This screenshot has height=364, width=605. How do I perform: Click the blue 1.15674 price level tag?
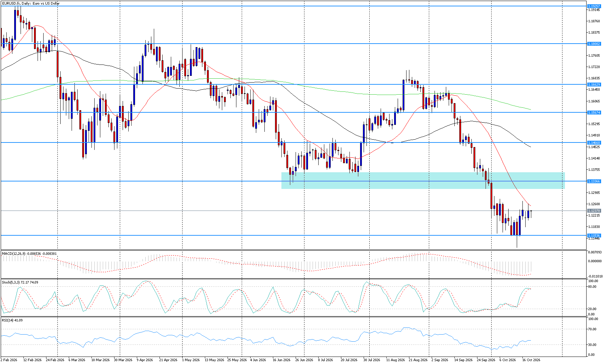coord(594,113)
